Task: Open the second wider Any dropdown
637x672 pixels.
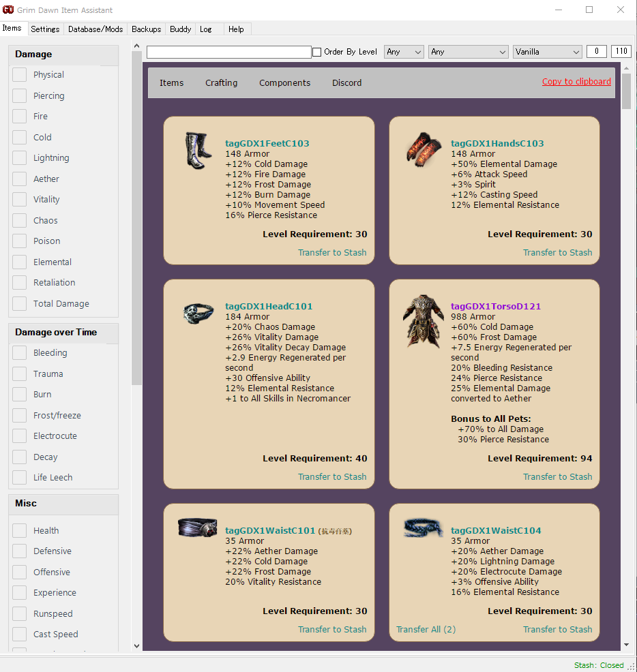Action: point(468,52)
